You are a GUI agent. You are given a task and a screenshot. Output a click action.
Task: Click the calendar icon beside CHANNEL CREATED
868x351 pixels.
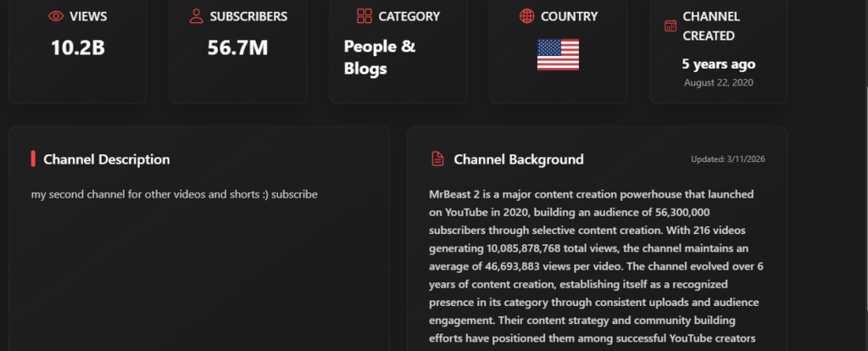click(x=670, y=26)
